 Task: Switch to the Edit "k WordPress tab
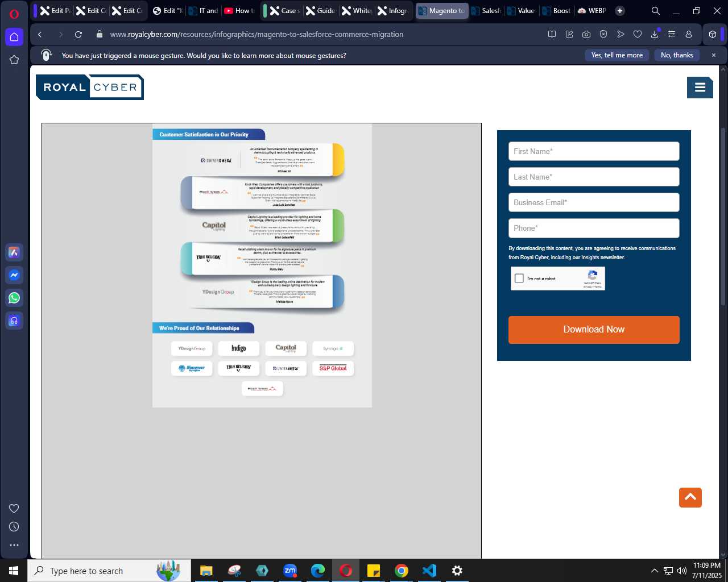168,11
